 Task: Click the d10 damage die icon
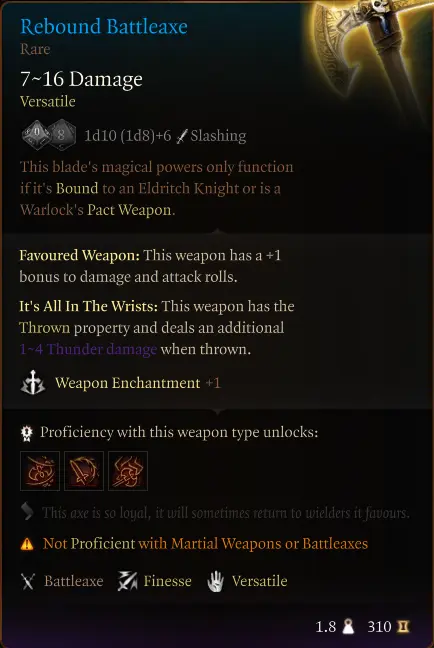[x=36, y=135]
